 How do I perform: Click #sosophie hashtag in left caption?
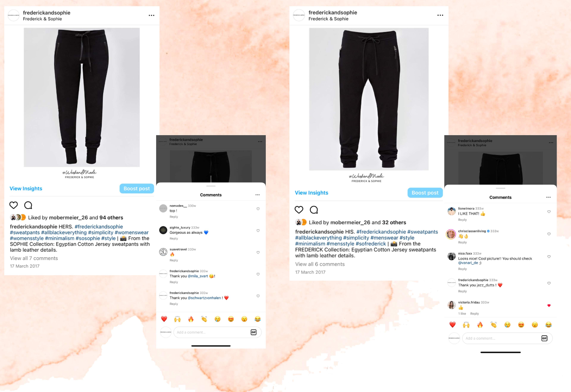[x=88, y=238]
